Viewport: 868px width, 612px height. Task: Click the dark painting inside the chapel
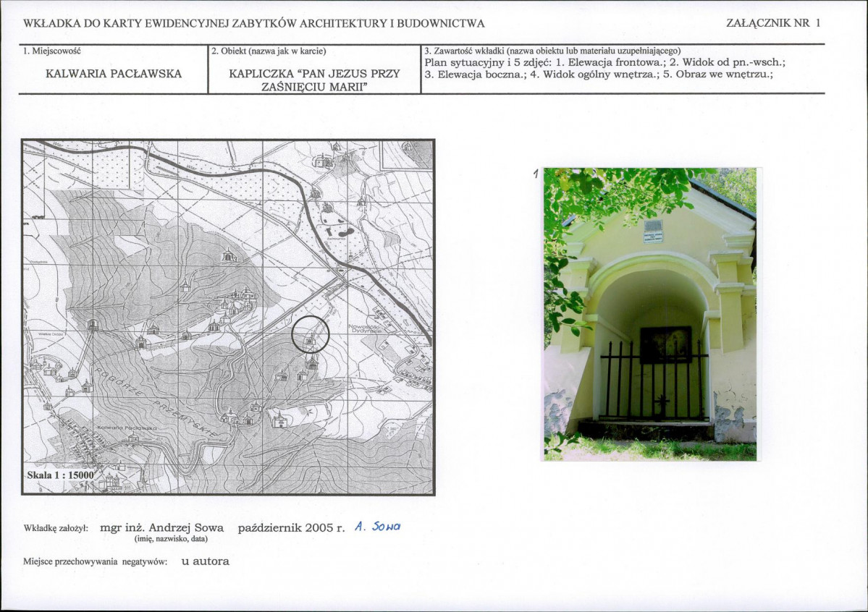tap(665, 345)
